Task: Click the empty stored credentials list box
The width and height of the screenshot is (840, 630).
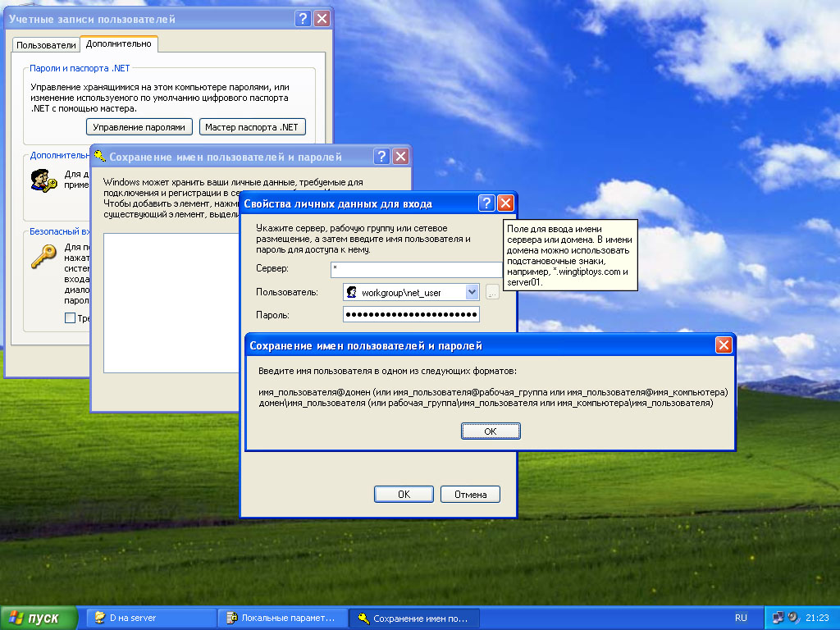Action: 171,303
